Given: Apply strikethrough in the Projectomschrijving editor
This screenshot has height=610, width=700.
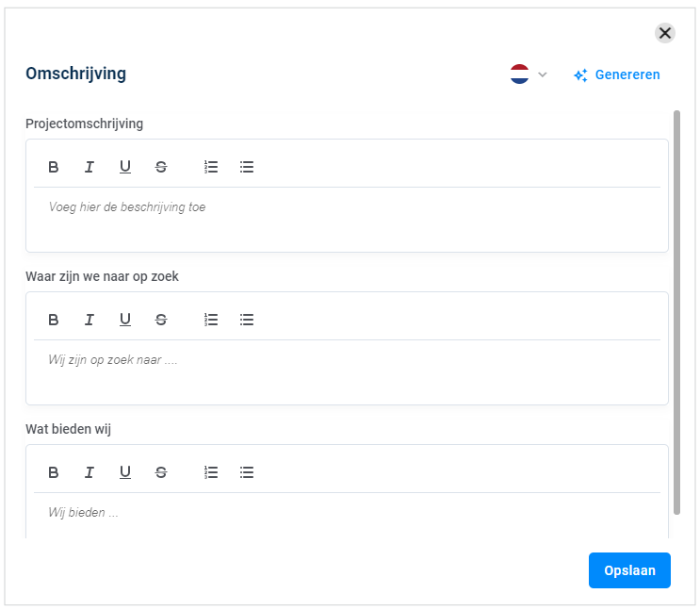Looking at the screenshot, I should pos(161,167).
